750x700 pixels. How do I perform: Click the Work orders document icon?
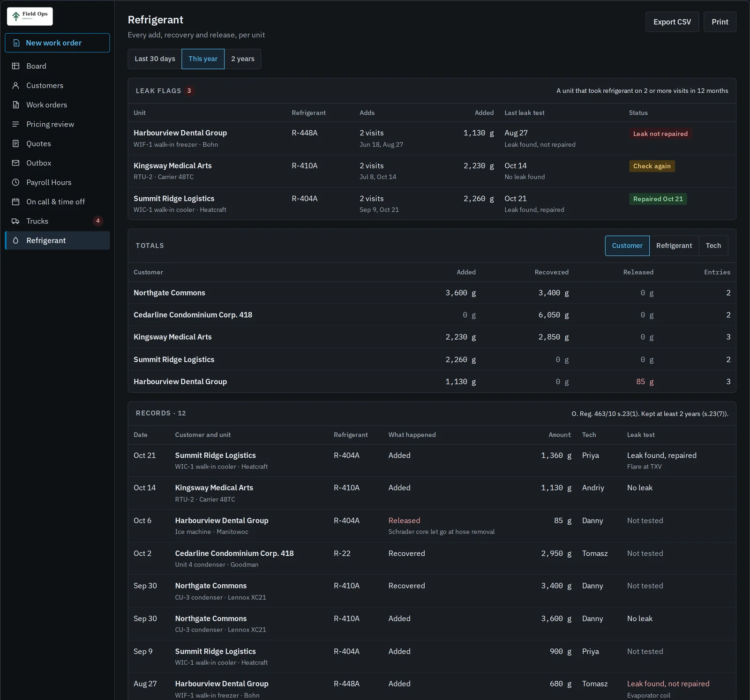click(x=15, y=105)
